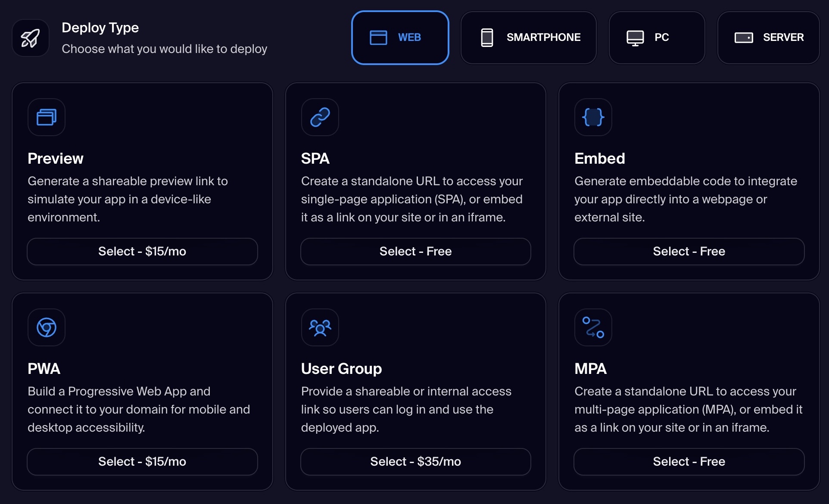
Task: Click the server drive icon
Action: pos(744,37)
